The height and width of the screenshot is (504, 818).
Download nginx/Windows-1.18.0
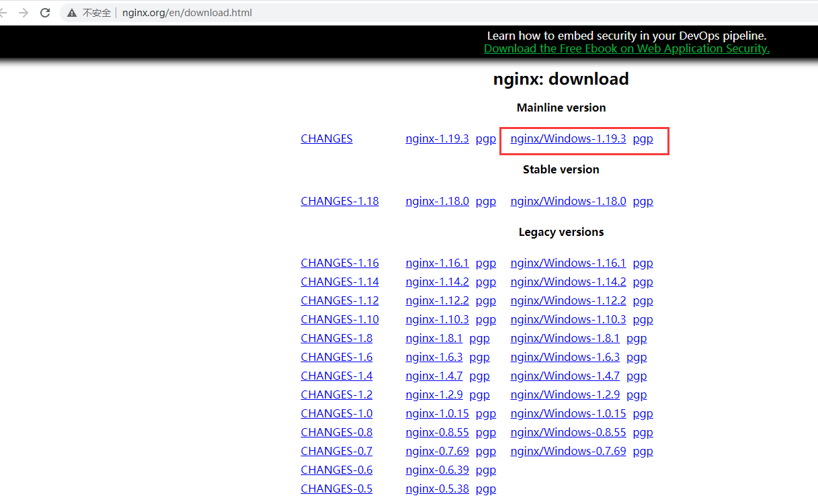point(568,201)
